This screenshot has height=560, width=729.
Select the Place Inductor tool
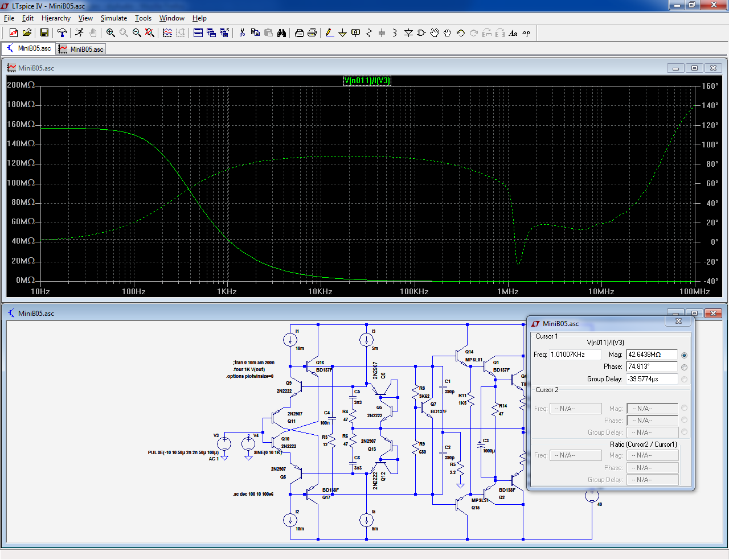(395, 33)
